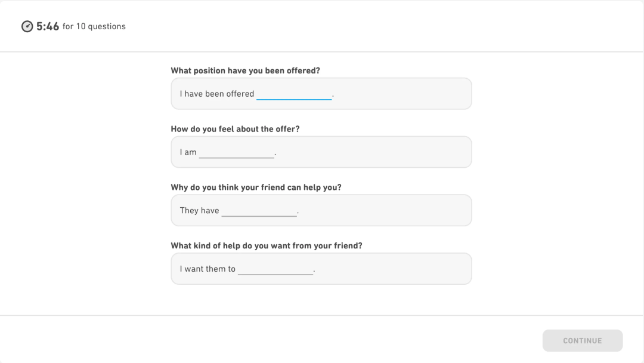Fill in the blank after 'I have been offered'
Viewport: 644px width, 363px height.
pos(294,94)
